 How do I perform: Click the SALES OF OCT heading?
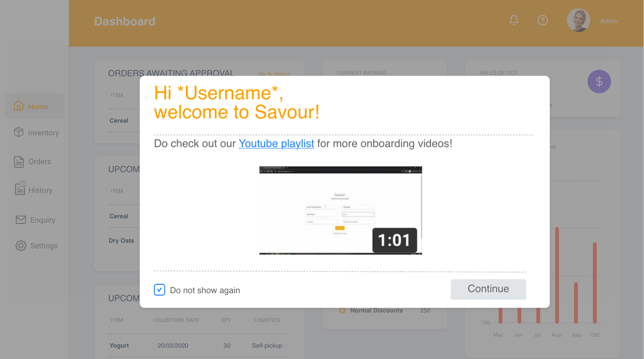point(498,73)
